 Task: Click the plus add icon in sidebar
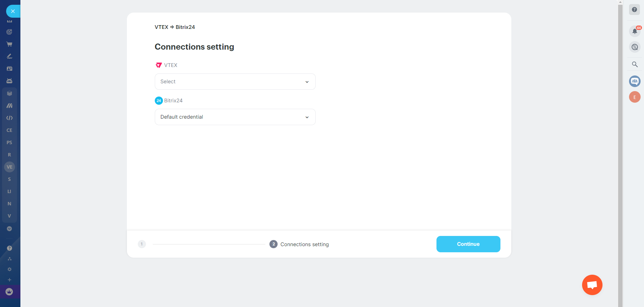[x=10, y=280]
